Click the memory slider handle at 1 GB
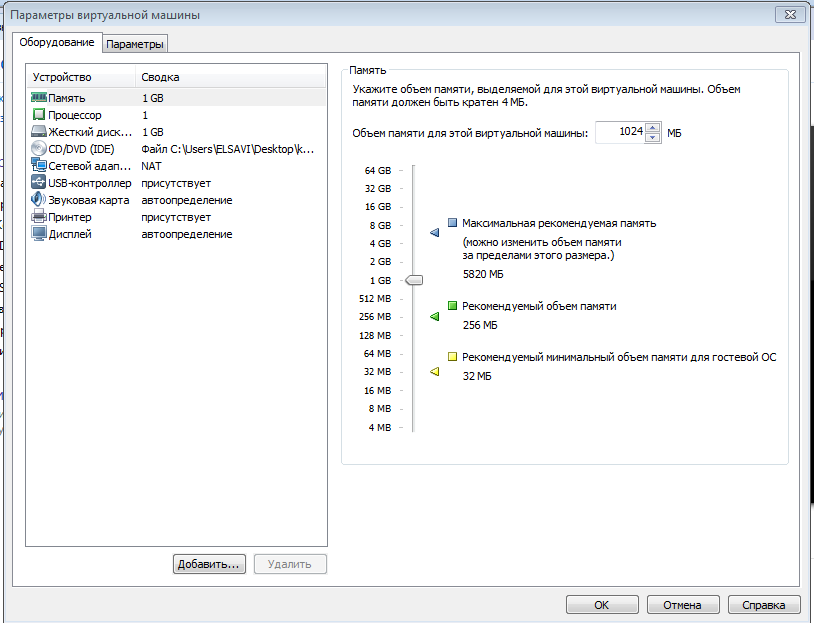This screenshot has width=814, height=623. point(414,281)
